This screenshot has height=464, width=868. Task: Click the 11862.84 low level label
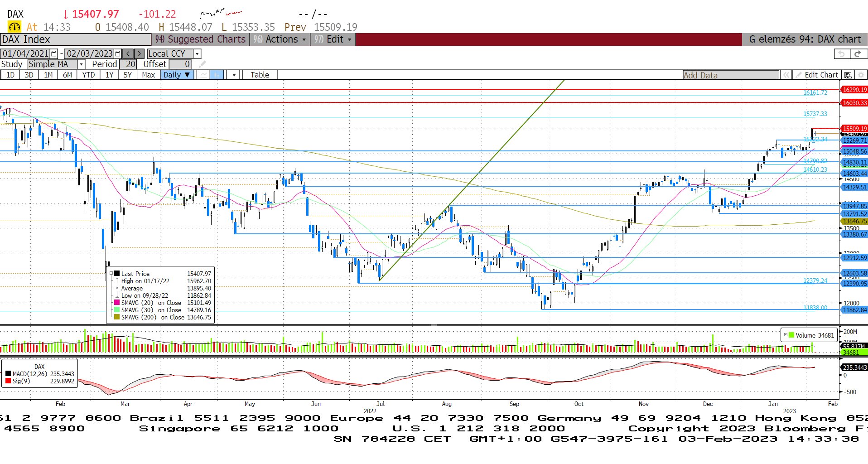click(854, 310)
